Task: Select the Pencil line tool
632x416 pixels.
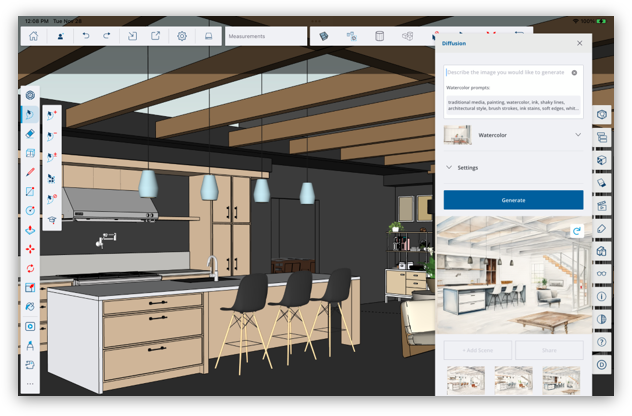Action: click(x=30, y=172)
